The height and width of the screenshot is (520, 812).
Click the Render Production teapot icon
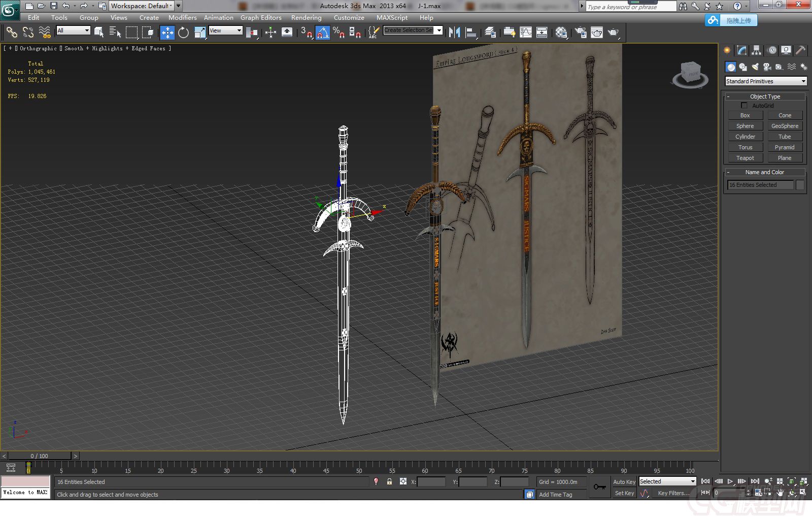pos(614,32)
